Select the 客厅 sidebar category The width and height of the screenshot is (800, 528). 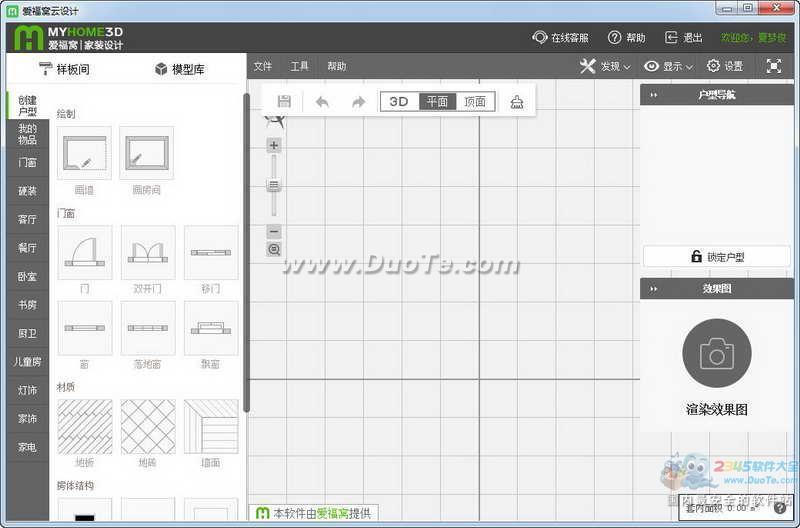point(28,220)
